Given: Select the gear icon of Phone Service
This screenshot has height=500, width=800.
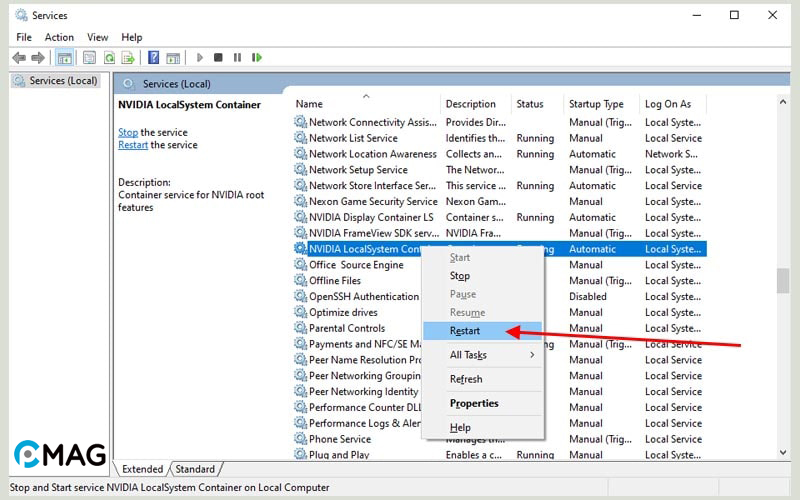Looking at the screenshot, I should (301, 438).
